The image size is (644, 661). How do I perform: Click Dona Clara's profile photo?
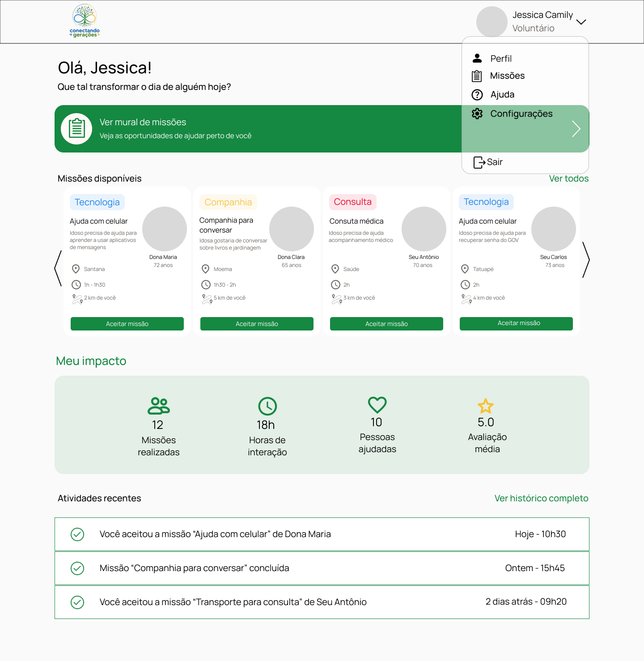point(292,229)
